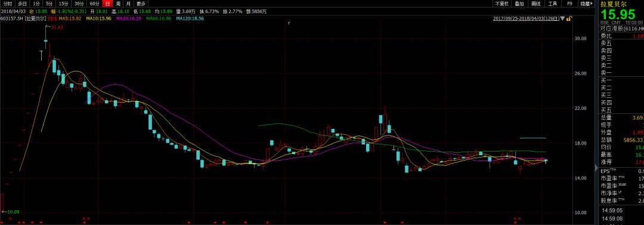Click the date range 2017/09/25-2018/04/03 link
This screenshot has width=644, height=225.
[x=526, y=19]
